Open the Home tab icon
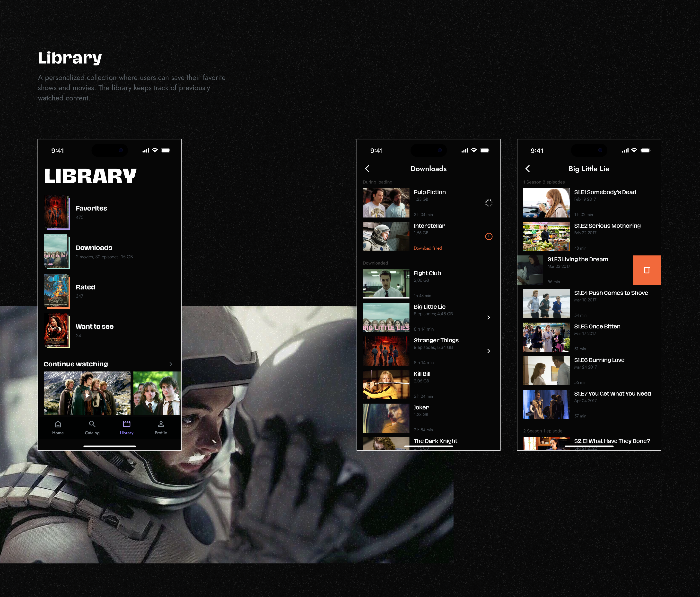 tap(58, 424)
